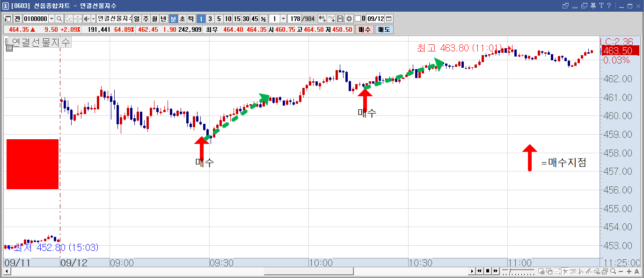Click the overlapping windows chart icon
The image size is (644, 278).
tap(549, 271)
